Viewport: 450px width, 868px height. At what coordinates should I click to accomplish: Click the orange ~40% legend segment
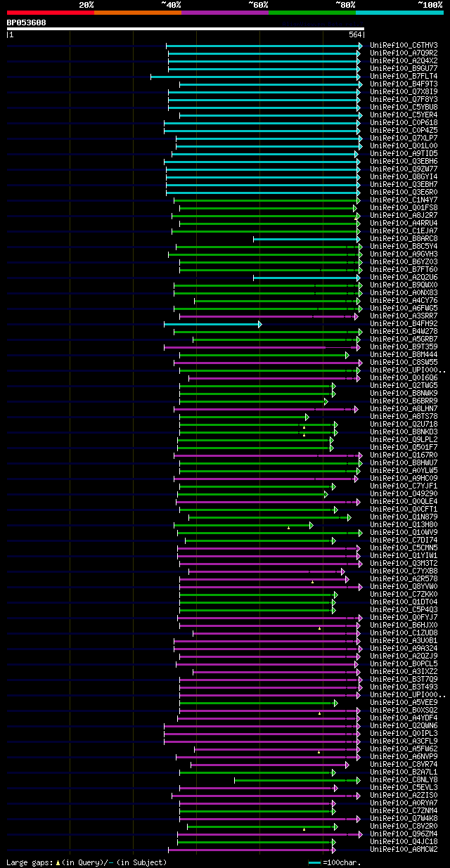click(138, 12)
